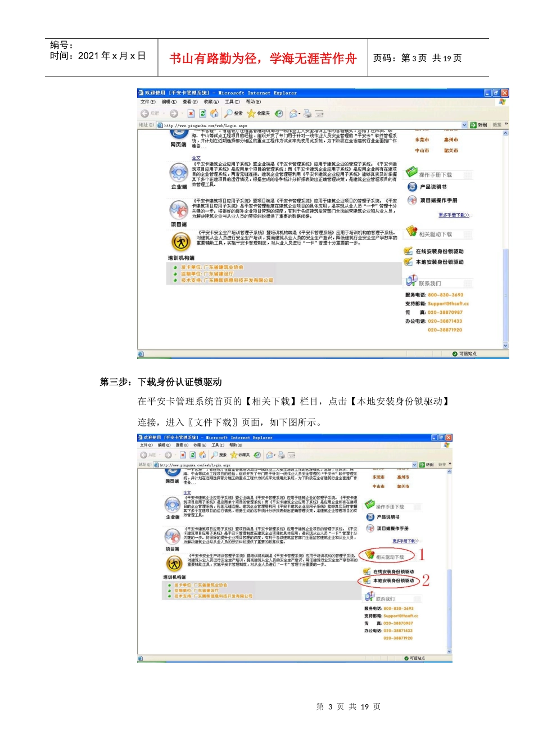The height and width of the screenshot is (756, 534).
Task: Click Mail envelope icon in first browser toolbar
Action: point(293,114)
